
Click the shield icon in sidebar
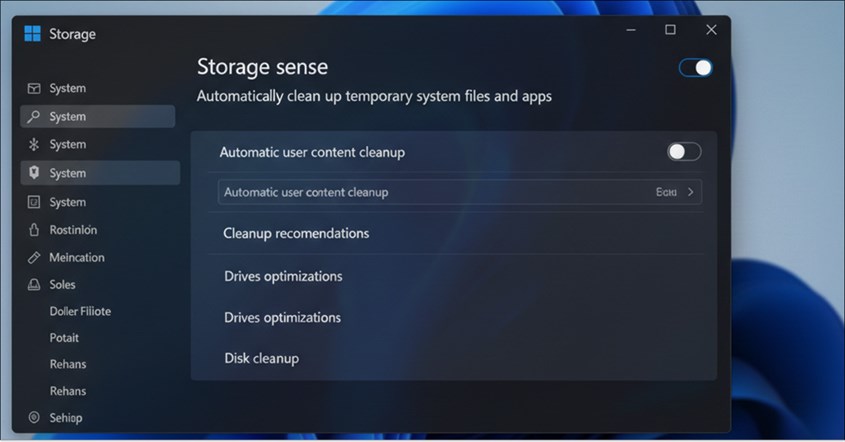tap(34, 172)
